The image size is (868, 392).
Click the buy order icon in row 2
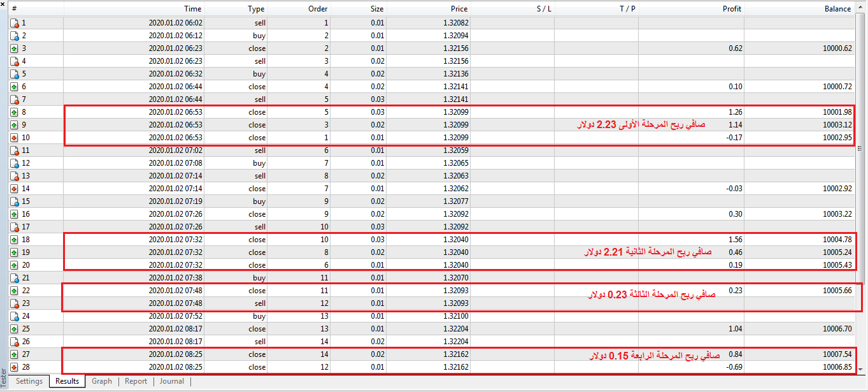[15, 36]
